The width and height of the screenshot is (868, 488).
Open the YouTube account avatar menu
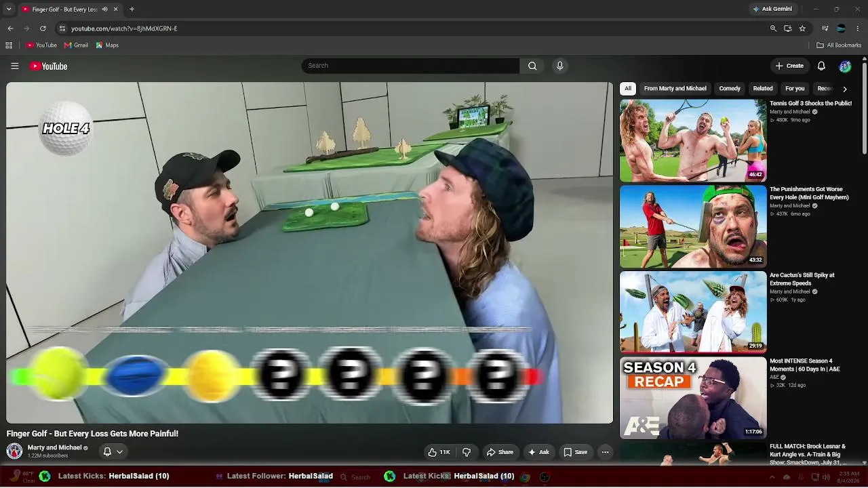[x=845, y=66]
